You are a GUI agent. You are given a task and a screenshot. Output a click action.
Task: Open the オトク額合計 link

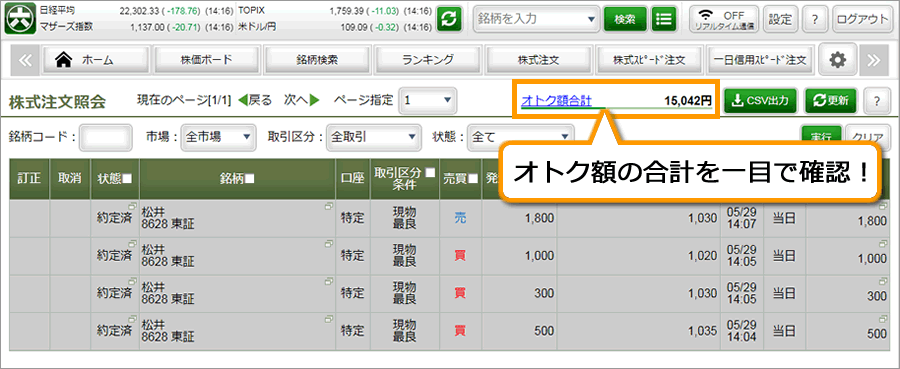pyautogui.click(x=556, y=101)
